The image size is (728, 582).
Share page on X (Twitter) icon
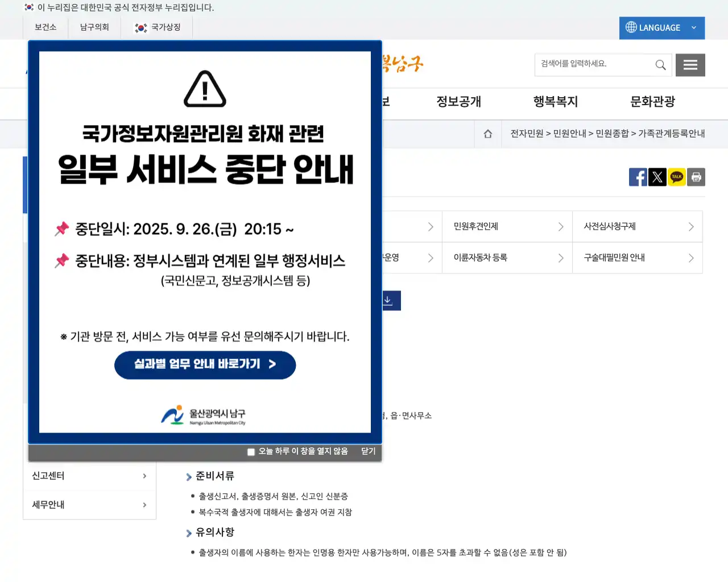coord(657,177)
